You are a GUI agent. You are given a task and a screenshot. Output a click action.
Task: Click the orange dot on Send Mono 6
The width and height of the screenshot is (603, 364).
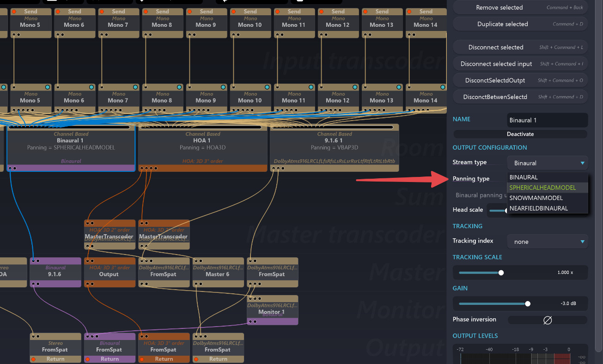coord(58,11)
